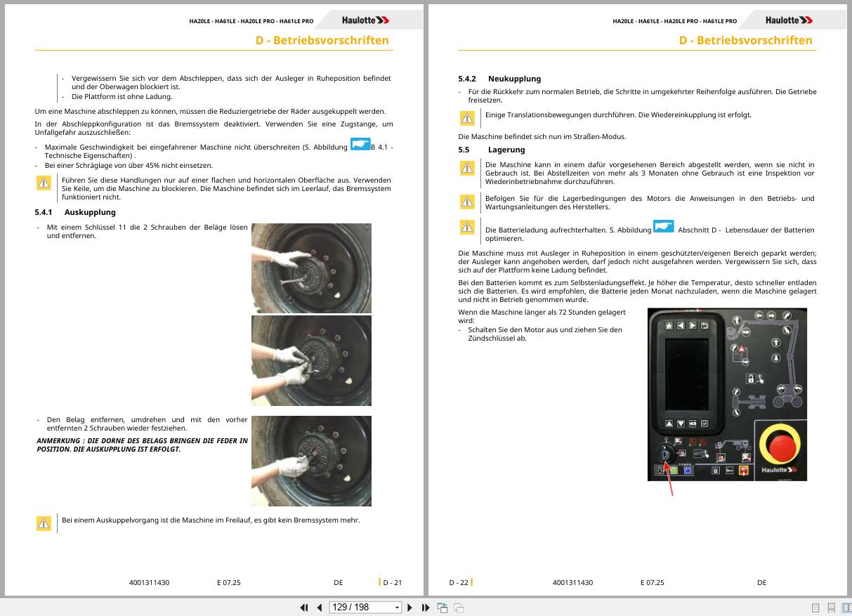Click the first wheel hub photo
Screen dimensions: 852x616
pyautogui.click(x=311, y=268)
